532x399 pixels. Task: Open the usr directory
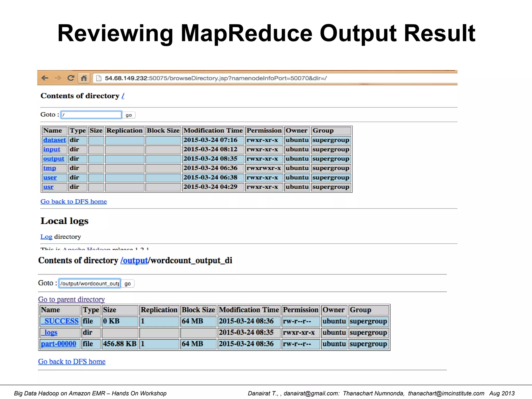coord(48,187)
